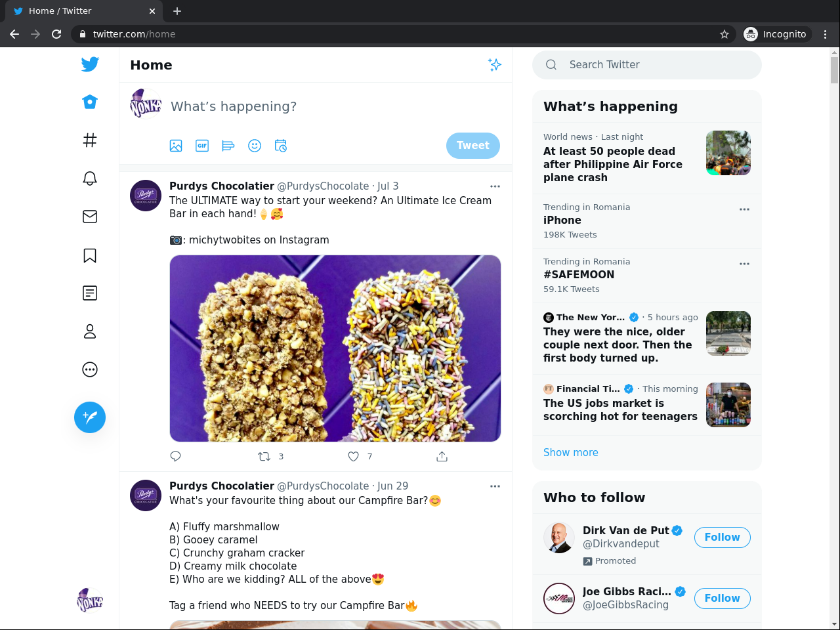Click the page vertical scrollbar thumb
Screen dimensions: 840x630
coord(835,70)
